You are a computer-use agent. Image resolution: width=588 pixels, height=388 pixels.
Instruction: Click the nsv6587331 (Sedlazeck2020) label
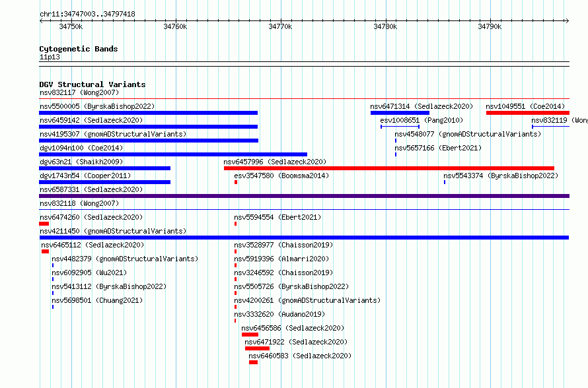click(91, 189)
